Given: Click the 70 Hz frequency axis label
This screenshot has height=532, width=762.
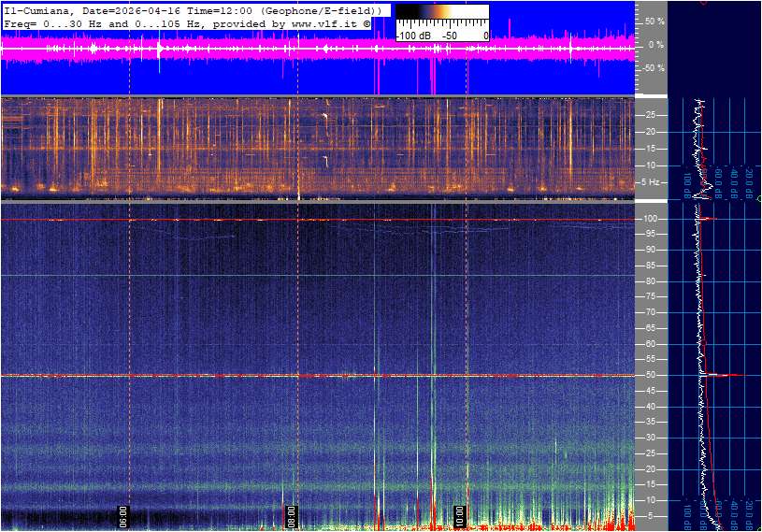Looking at the screenshot, I should pyautogui.click(x=650, y=312).
